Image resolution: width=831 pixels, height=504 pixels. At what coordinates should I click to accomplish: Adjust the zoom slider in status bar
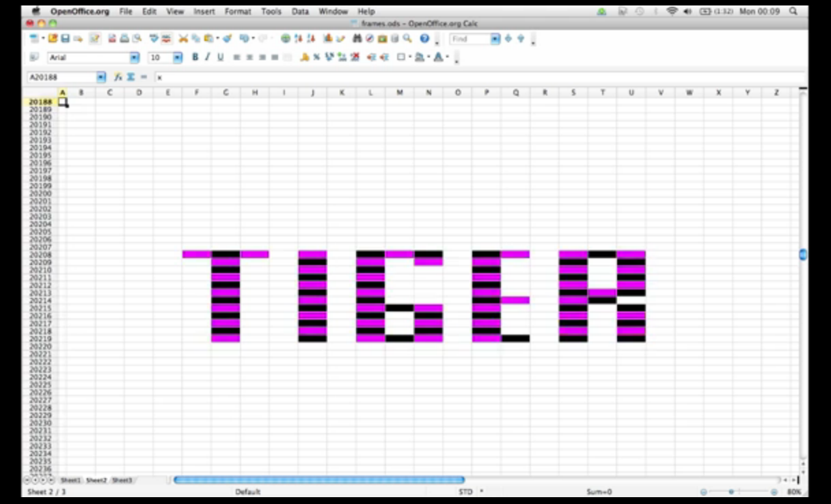coord(731,492)
